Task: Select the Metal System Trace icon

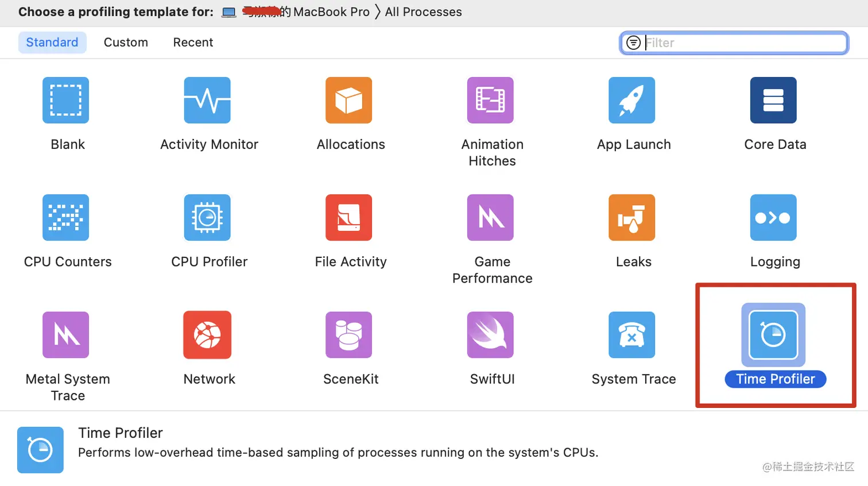Action: (65, 334)
